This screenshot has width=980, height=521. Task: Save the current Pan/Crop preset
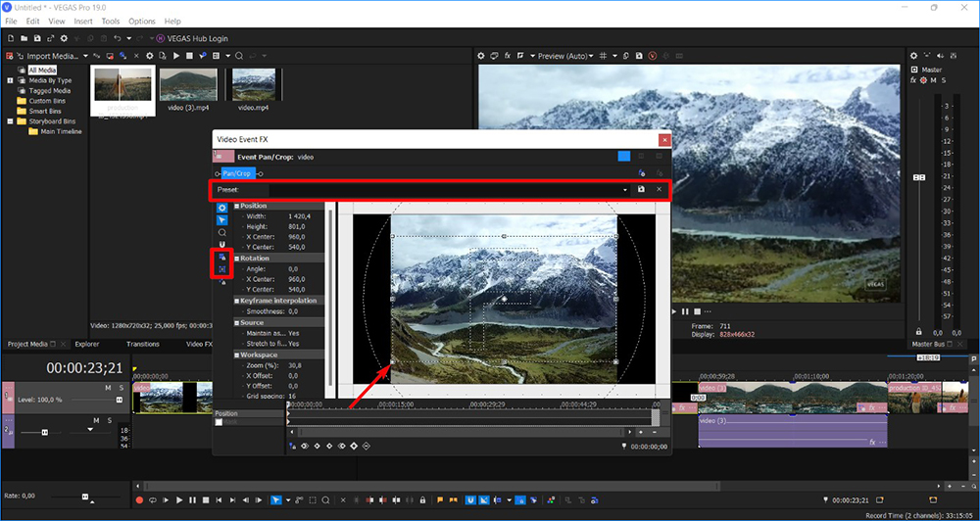[641, 189]
